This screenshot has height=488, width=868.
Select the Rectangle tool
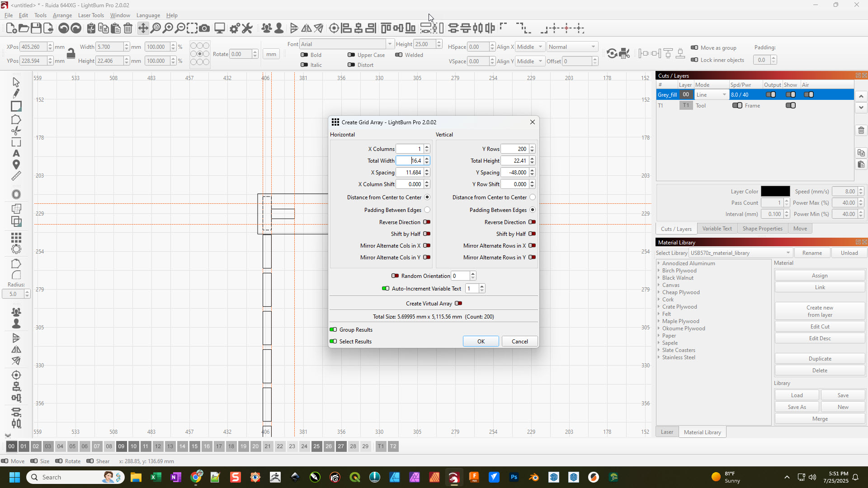[16, 107]
